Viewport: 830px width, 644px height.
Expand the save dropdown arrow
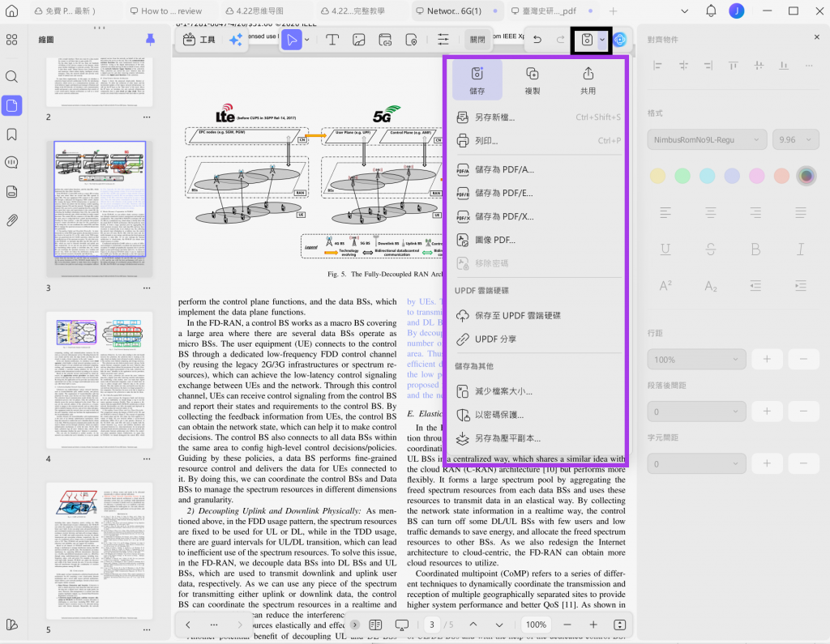(602, 40)
